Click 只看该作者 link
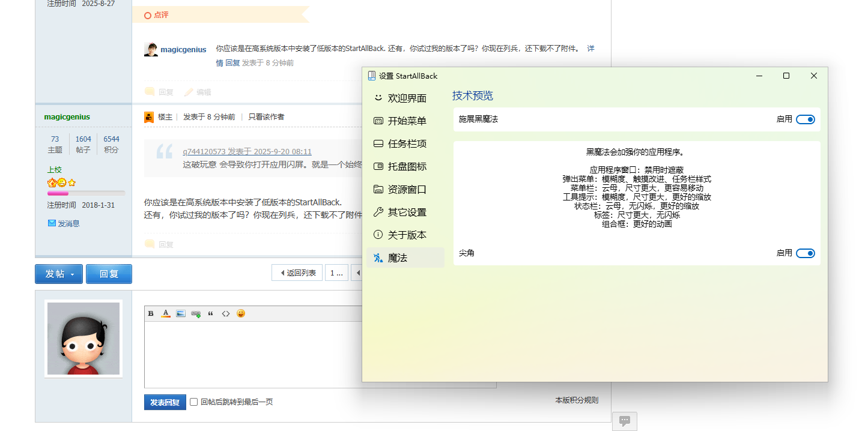This screenshot has height=431, width=868. point(267,117)
